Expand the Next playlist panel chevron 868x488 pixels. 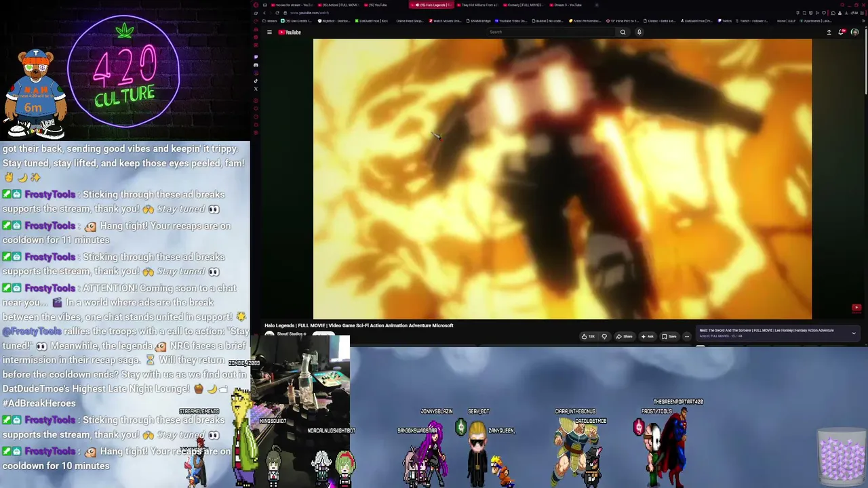point(854,333)
